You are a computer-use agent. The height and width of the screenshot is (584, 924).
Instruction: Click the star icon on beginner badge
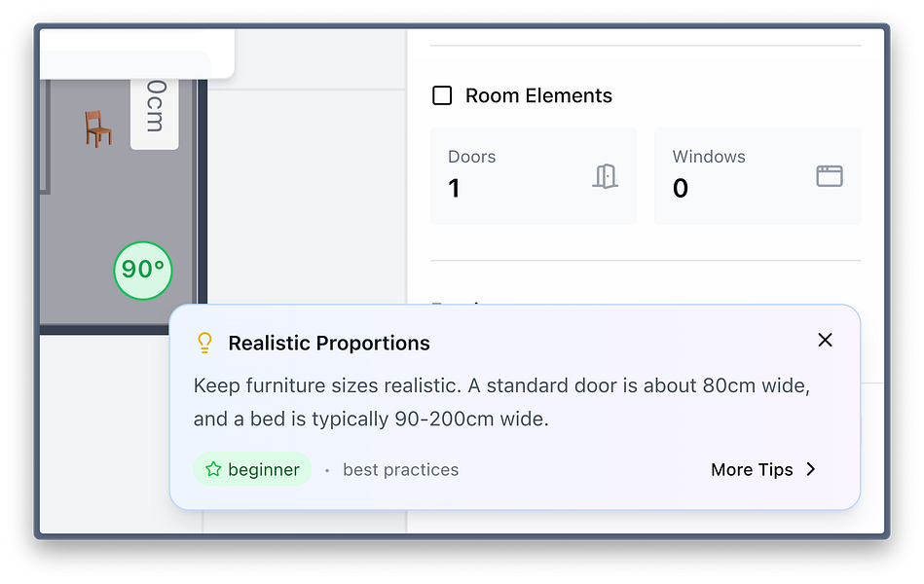coord(214,469)
